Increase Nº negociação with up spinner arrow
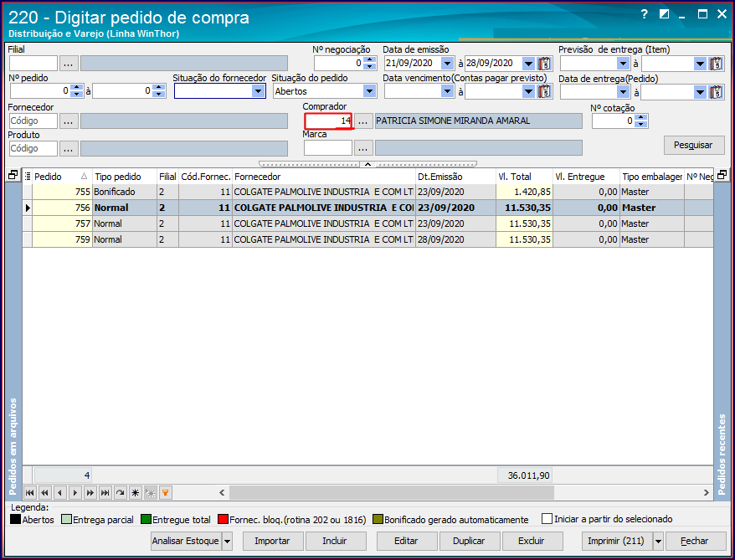Viewport: 735px width, 560px height. (x=370, y=59)
